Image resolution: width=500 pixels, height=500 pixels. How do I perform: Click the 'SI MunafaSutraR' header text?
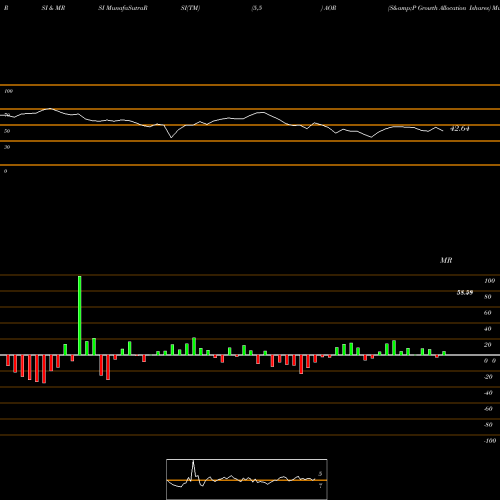123,8
